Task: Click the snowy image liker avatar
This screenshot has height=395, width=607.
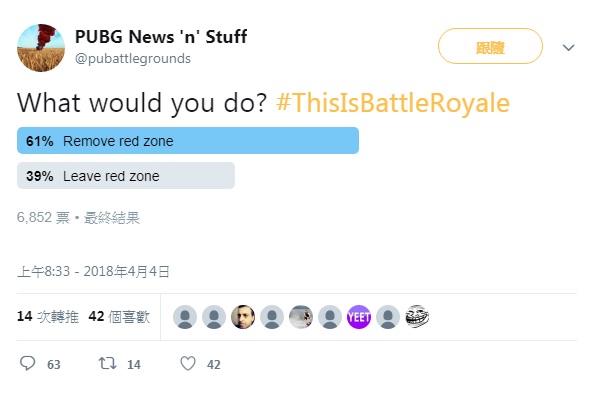Action: point(301,317)
